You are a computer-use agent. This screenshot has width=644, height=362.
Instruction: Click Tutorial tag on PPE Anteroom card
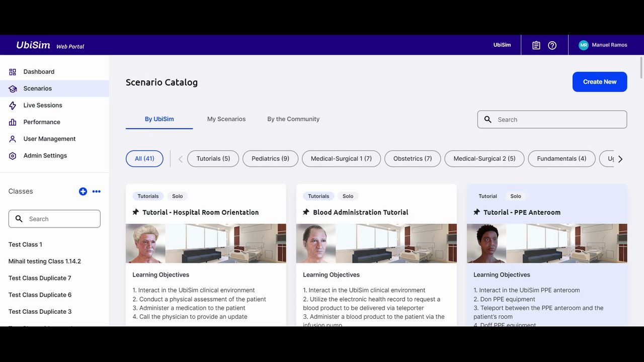pos(488,196)
